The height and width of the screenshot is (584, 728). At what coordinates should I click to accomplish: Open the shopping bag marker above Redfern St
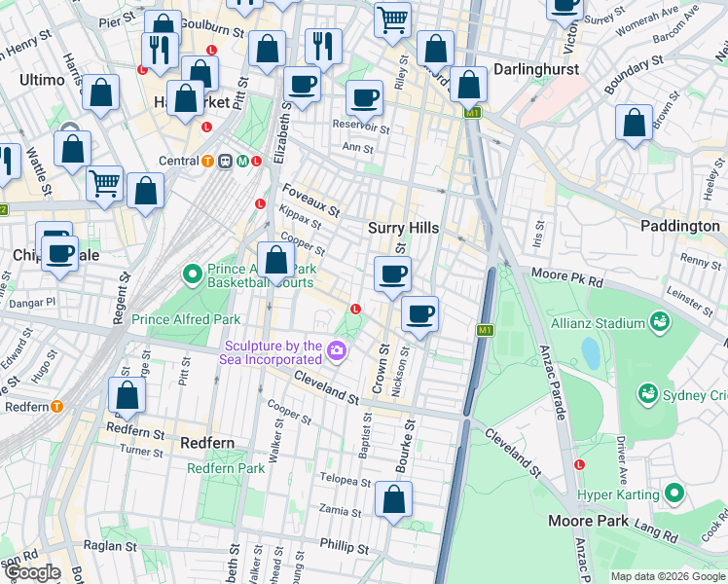click(x=127, y=396)
